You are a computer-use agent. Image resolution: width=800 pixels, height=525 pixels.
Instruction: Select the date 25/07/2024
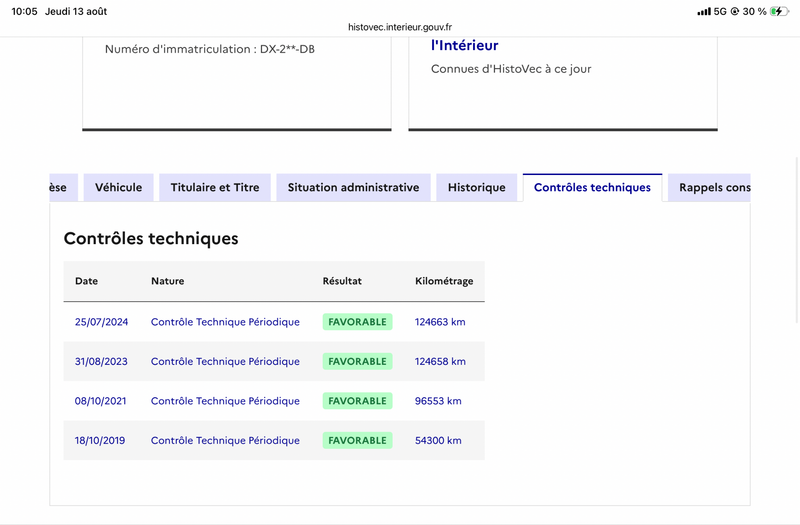(x=102, y=322)
